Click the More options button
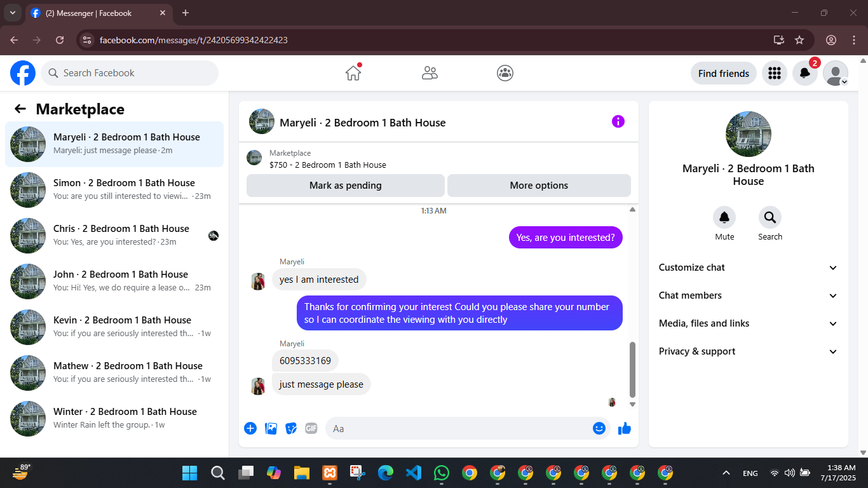 [x=539, y=186]
